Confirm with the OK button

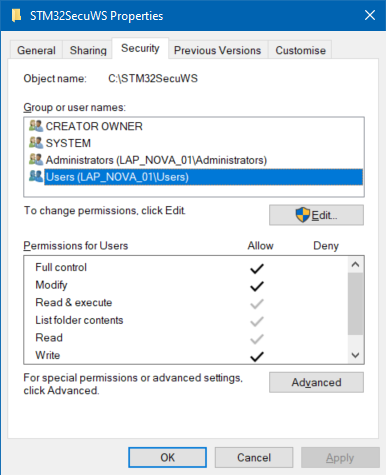pyautogui.click(x=167, y=457)
